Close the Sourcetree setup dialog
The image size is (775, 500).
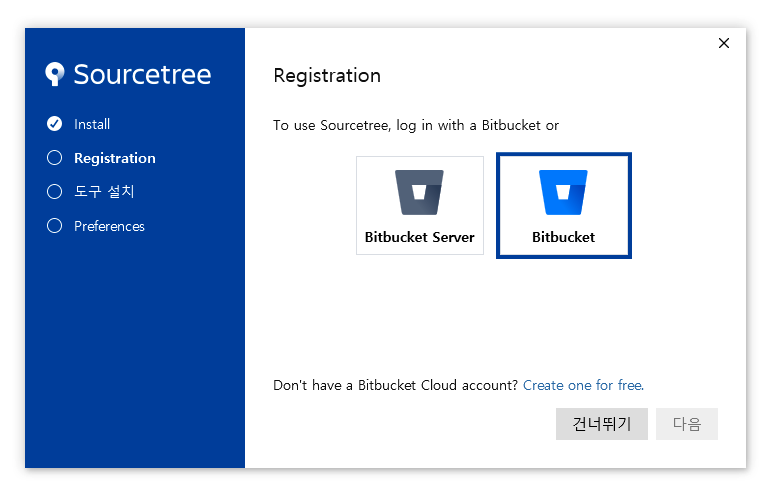click(x=724, y=43)
